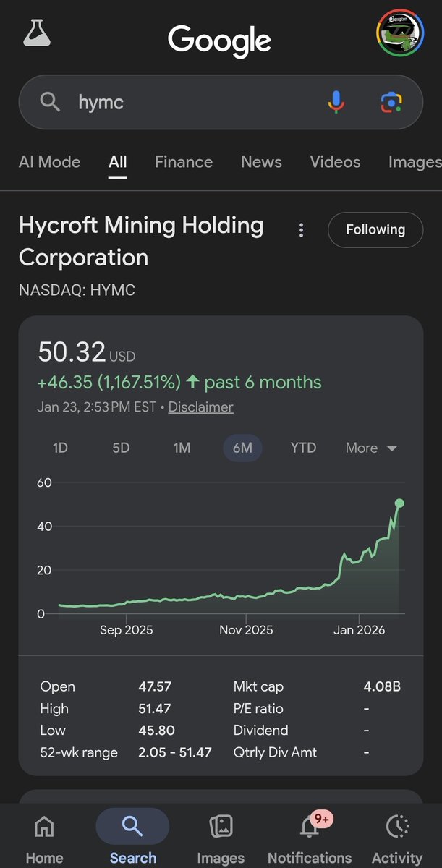Toggle the Following button for HYMC
442x868 pixels.
(x=375, y=230)
